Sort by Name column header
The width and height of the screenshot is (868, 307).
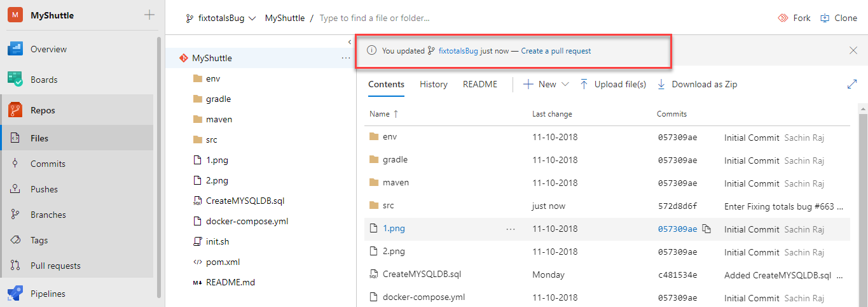(x=384, y=114)
